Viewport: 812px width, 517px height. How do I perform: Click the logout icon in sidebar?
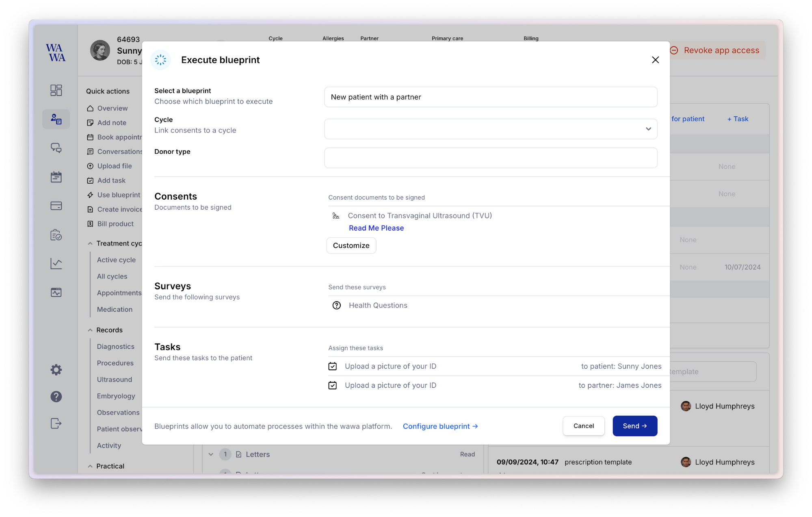[x=56, y=424]
